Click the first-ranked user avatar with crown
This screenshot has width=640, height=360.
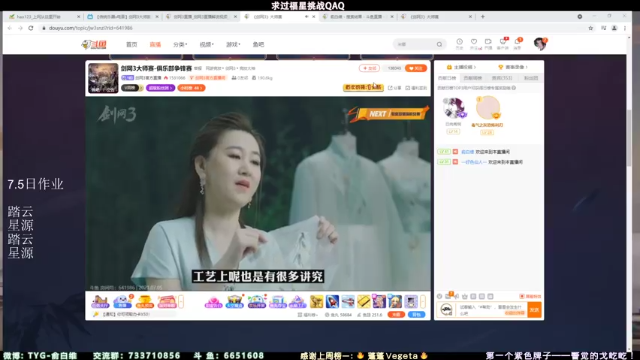click(x=487, y=108)
